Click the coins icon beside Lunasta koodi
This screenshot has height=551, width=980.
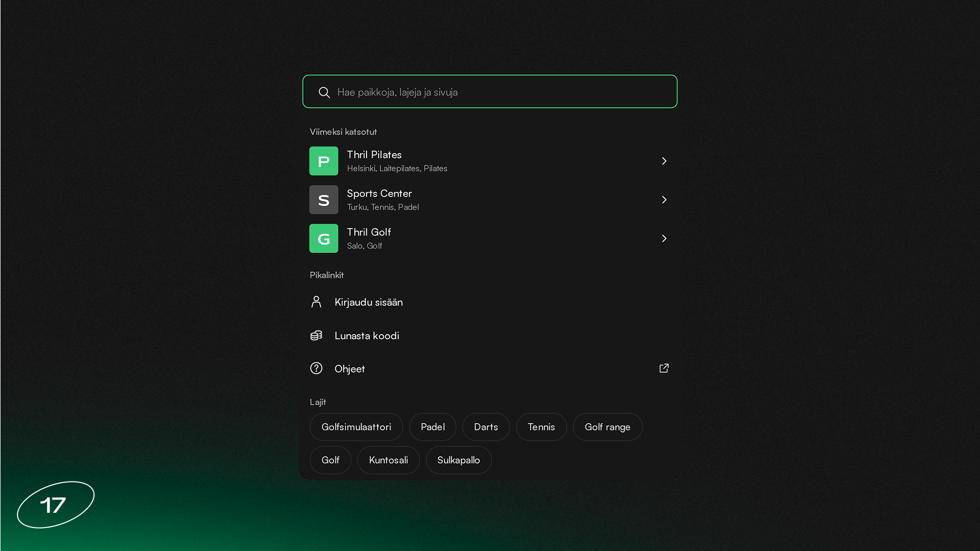[316, 335]
